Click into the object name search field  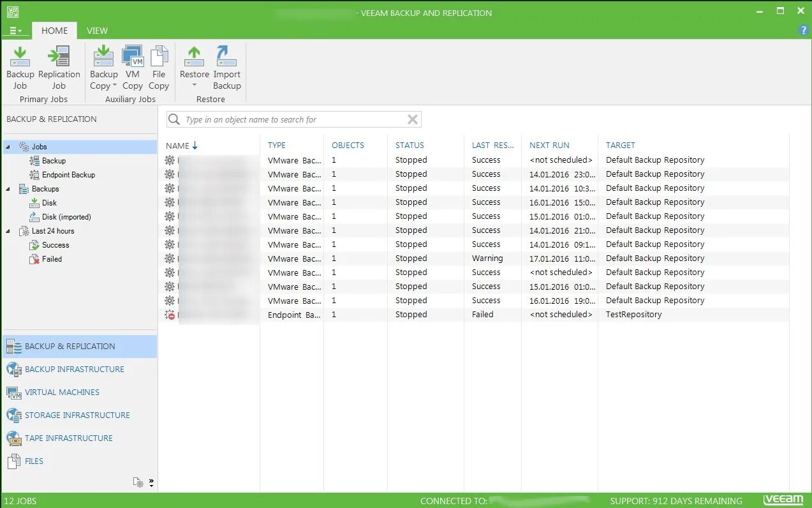point(293,119)
